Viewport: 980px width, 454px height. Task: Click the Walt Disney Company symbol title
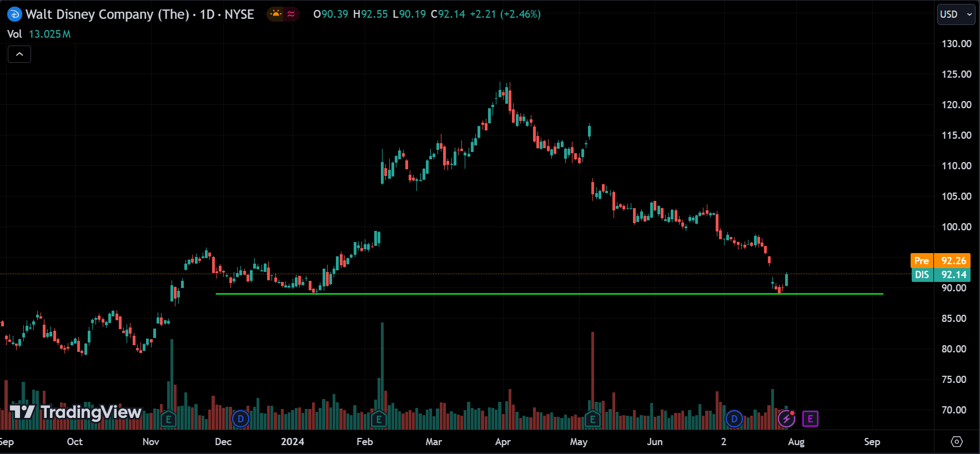pyautogui.click(x=140, y=14)
